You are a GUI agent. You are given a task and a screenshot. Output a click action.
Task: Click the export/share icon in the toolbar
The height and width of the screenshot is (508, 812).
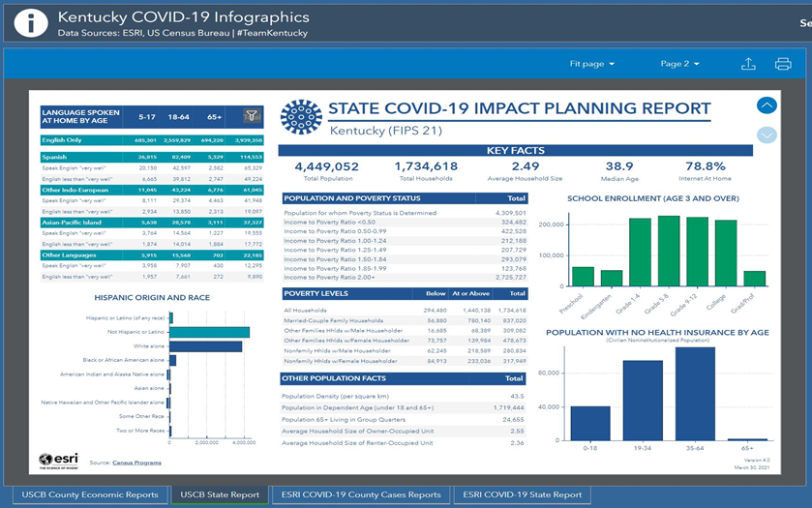pyautogui.click(x=748, y=64)
